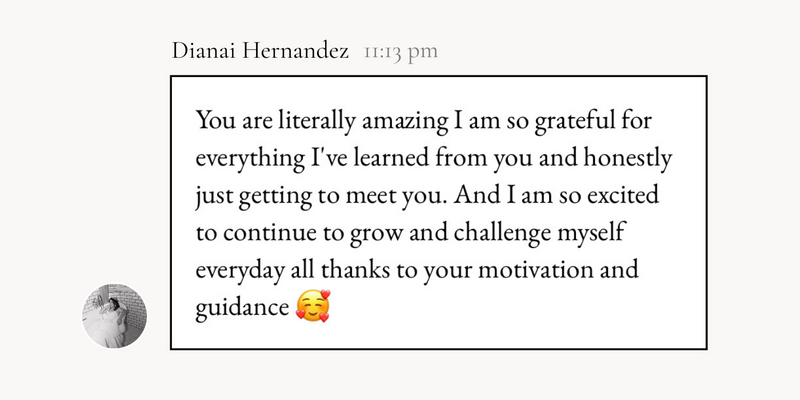
Task: Click the opening words "You are literally amazing"
Action: (322, 121)
